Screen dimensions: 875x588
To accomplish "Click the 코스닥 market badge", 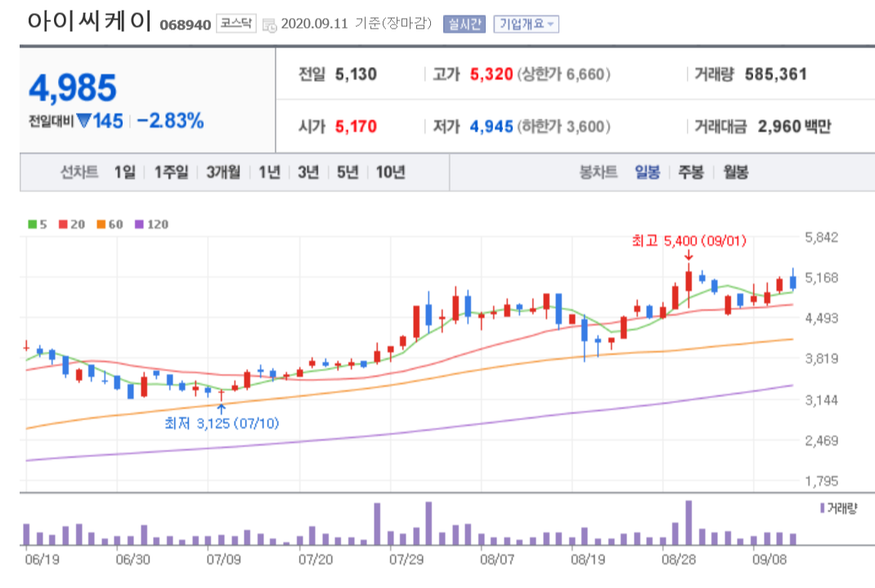I will coord(236,23).
